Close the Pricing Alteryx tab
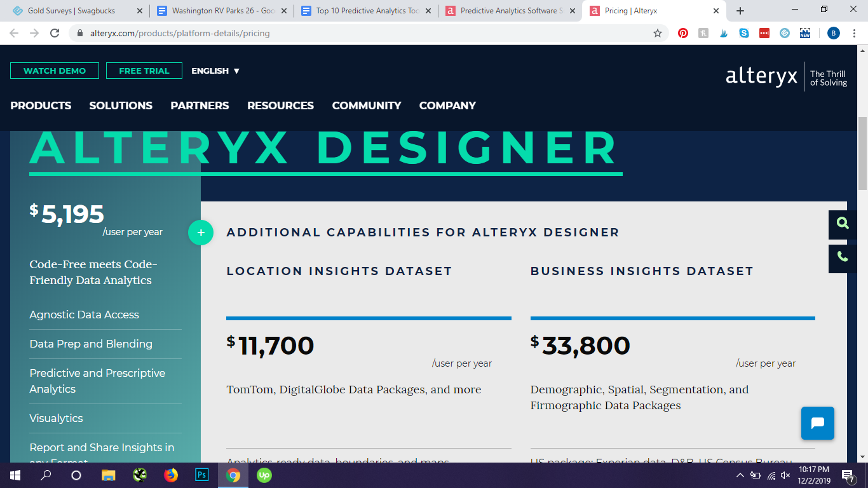This screenshot has width=868, height=488. tap(716, 11)
